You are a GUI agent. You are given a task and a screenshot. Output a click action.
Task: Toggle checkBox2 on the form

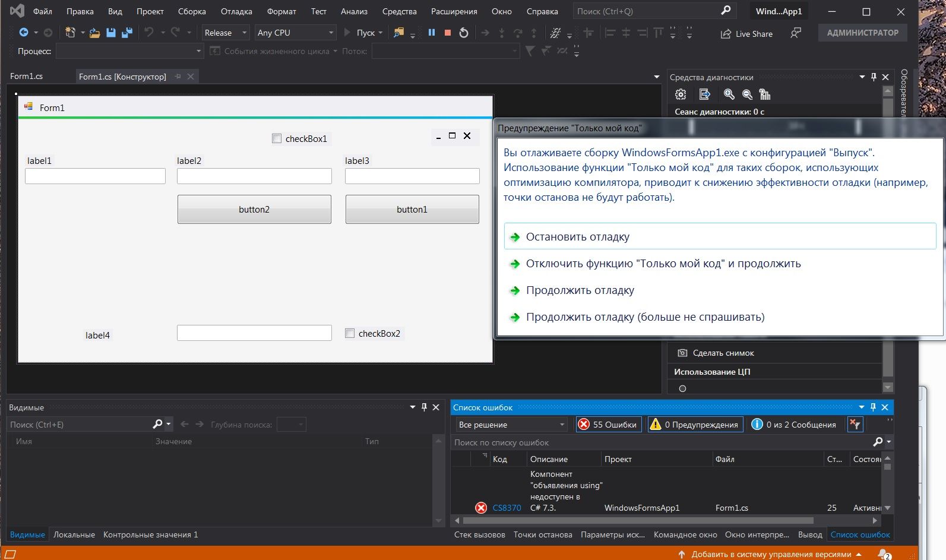pyautogui.click(x=350, y=333)
